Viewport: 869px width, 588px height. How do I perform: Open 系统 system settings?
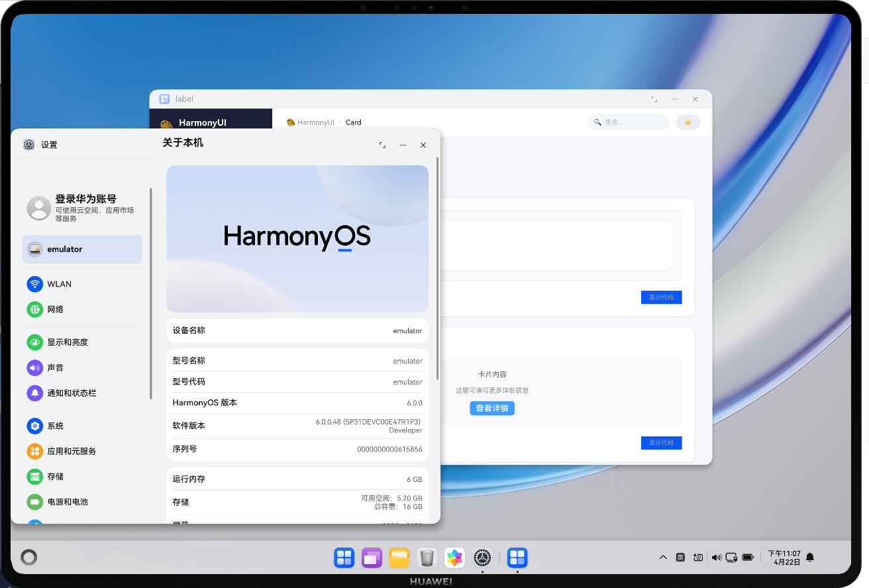(x=82, y=426)
